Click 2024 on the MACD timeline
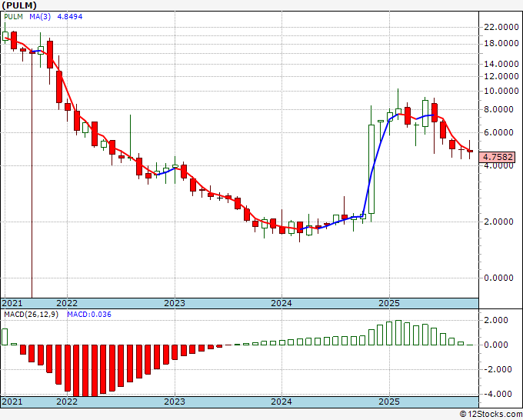 click(281, 402)
